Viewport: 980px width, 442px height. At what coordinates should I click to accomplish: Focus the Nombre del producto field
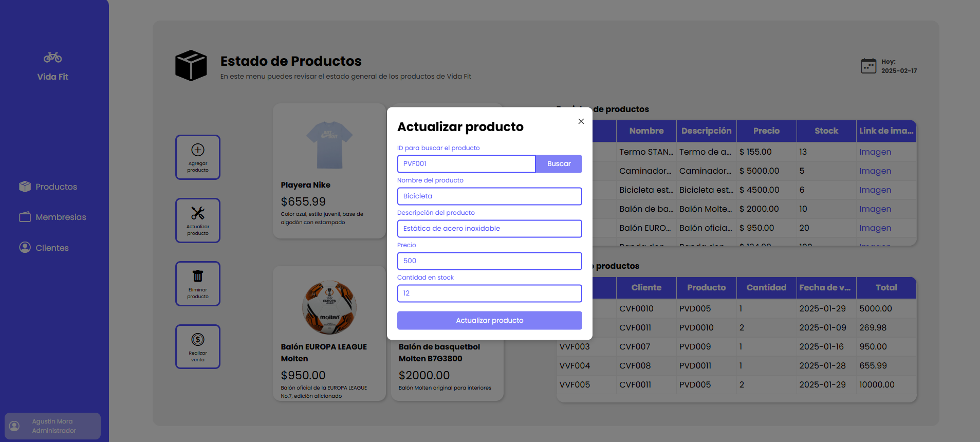[490, 196]
